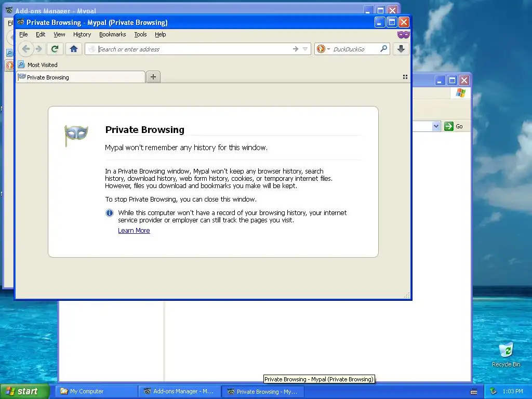Close the Private Browsing window
This screenshot has height=399, width=532.
point(404,22)
